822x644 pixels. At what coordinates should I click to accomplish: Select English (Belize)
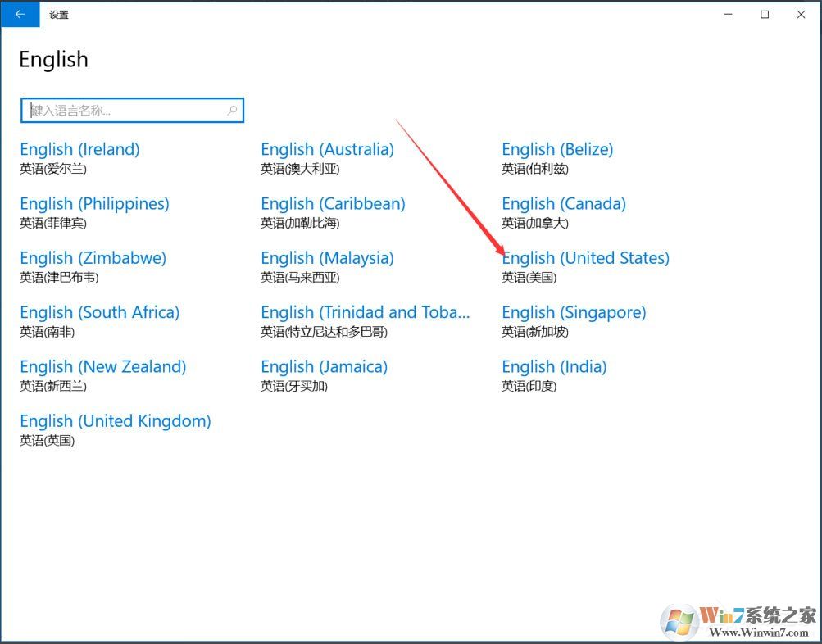tap(557, 149)
